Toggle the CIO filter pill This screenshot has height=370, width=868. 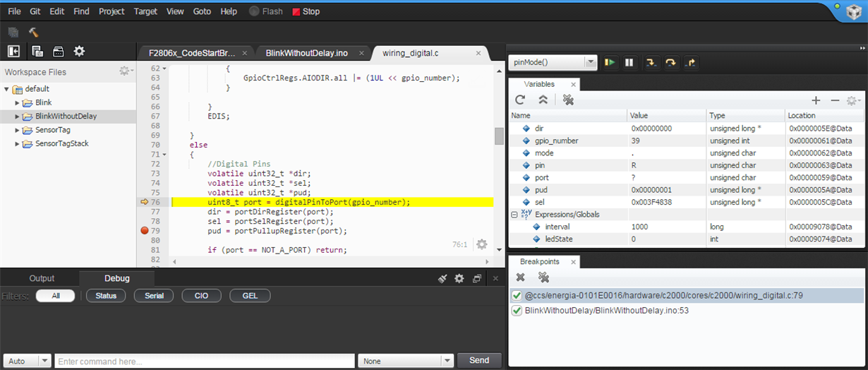click(202, 296)
